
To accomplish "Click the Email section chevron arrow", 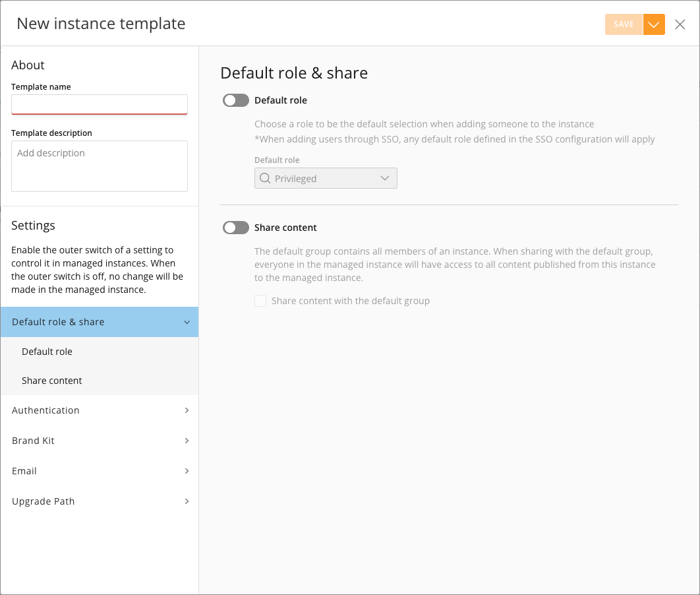I will (187, 471).
